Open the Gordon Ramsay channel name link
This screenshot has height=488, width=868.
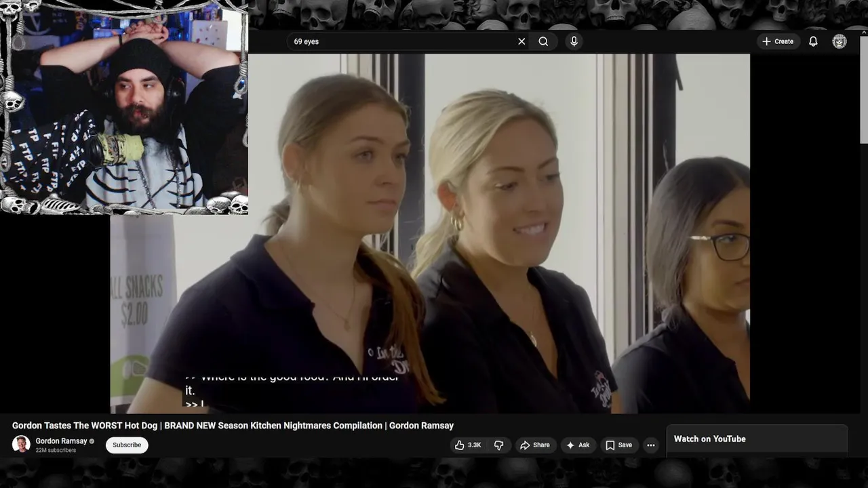(61, 441)
